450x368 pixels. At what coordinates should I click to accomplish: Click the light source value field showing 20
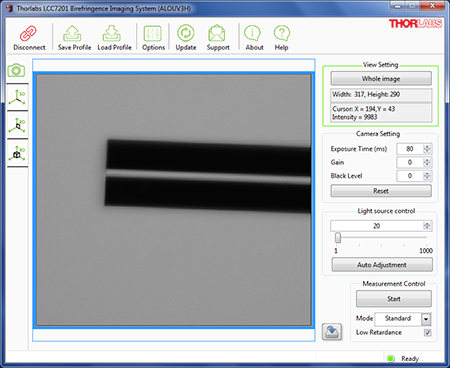coord(377,226)
